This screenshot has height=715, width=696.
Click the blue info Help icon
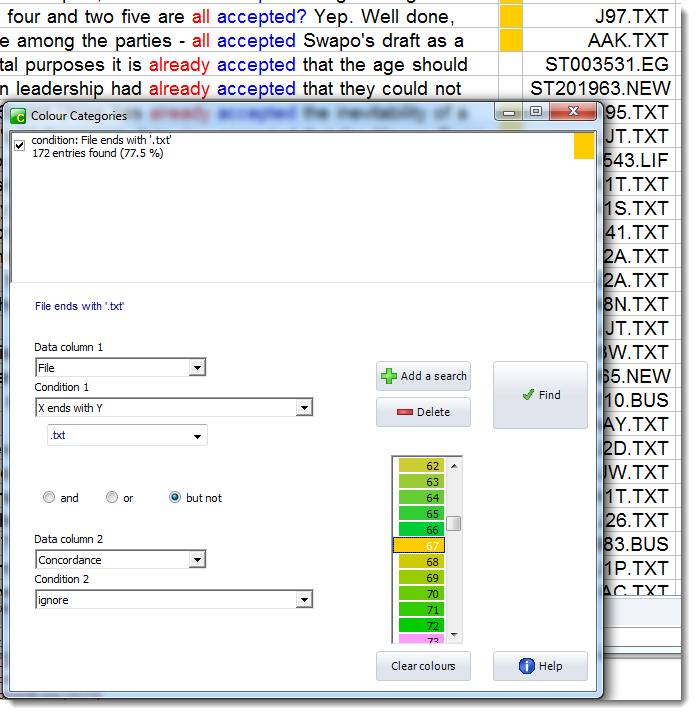(527, 666)
